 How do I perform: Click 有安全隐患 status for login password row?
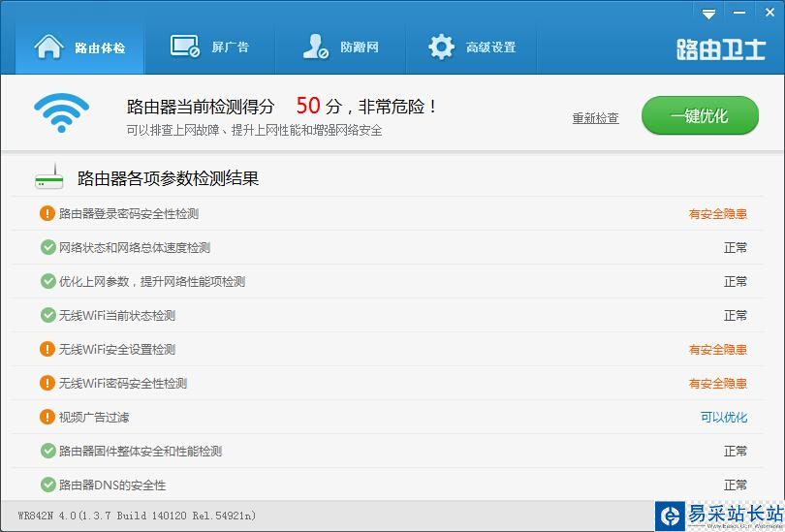(x=718, y=214)
